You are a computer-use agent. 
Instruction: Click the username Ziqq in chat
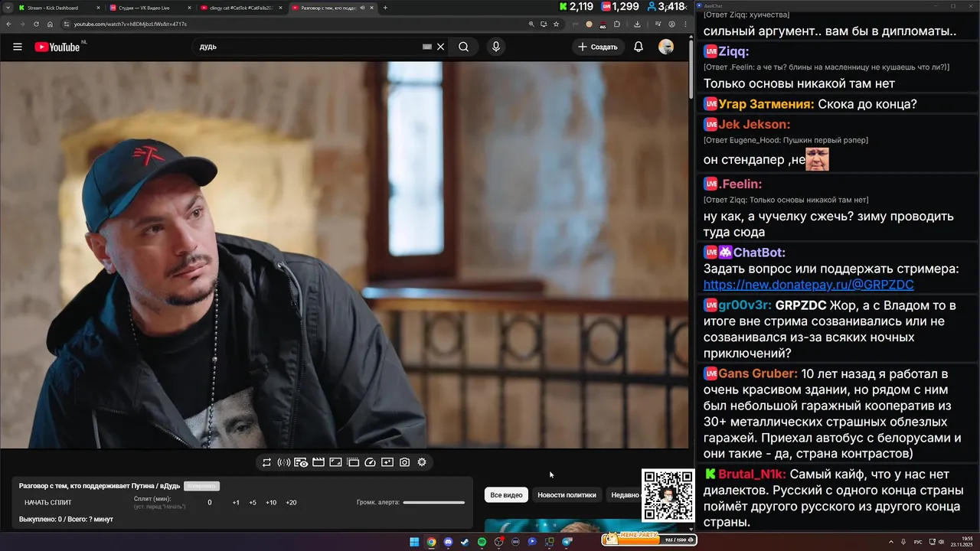[x=733, y=51]
